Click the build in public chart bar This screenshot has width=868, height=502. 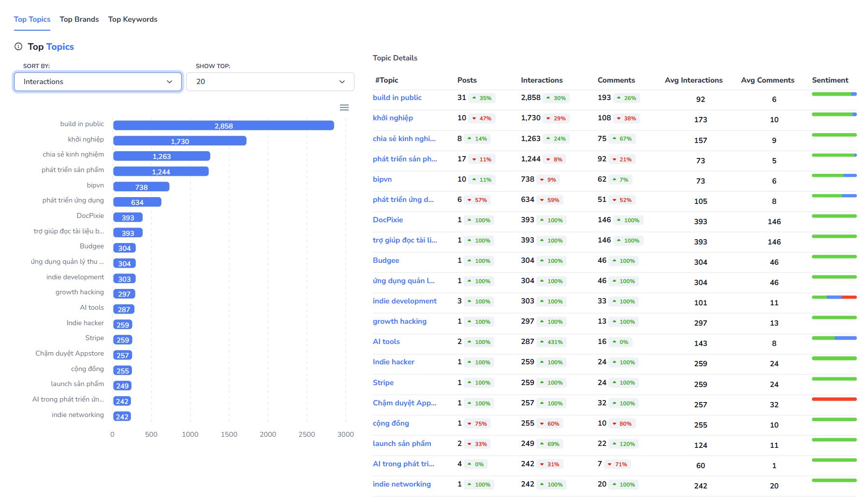[223, 126]
